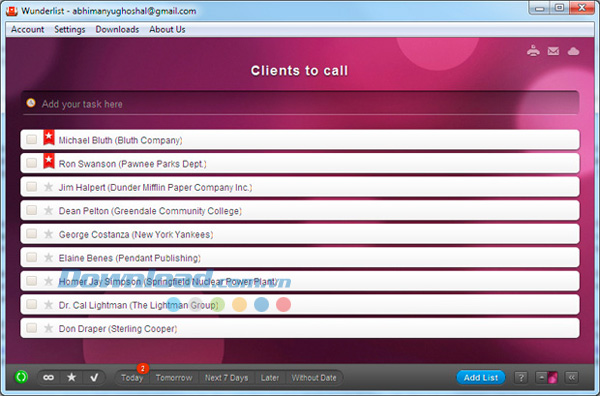Maximize the Wunderlist window

(559, 8)
